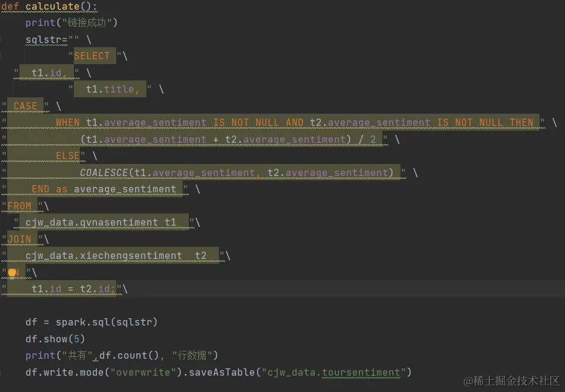Viewport: 565px width, 392px height.
Task: Click the print("链接成功") statement
Action: point(71,23)
